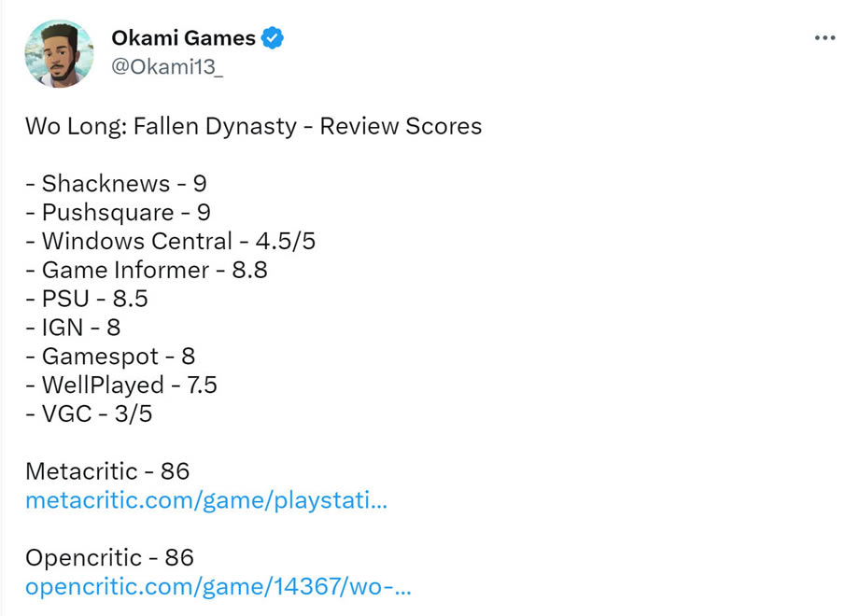Click the Shacknews - 9 line
The image size is (859, 616).
point(116,184)
